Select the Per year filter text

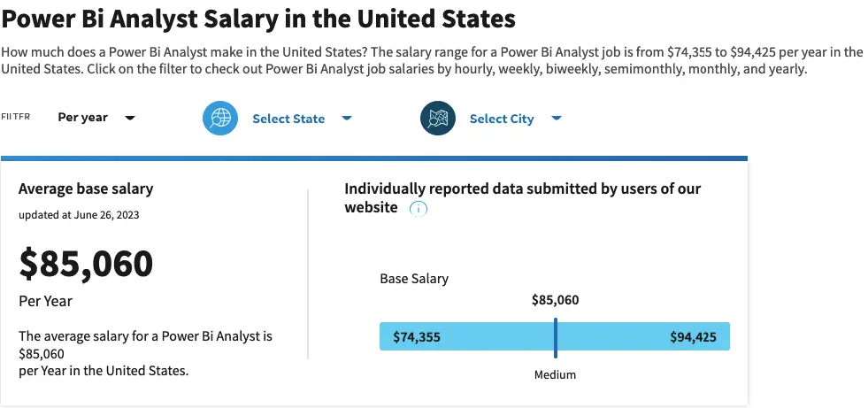[x=82, y=118]
